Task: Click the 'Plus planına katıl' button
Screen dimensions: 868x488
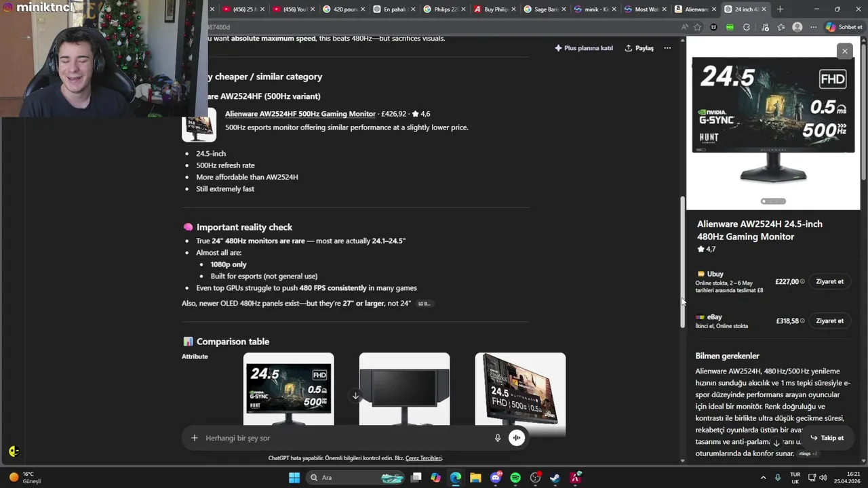Action: point(583,48)
